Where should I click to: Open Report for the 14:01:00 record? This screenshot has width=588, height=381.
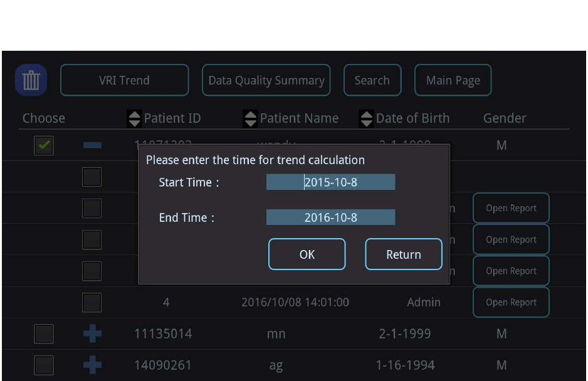click(511, 302)
